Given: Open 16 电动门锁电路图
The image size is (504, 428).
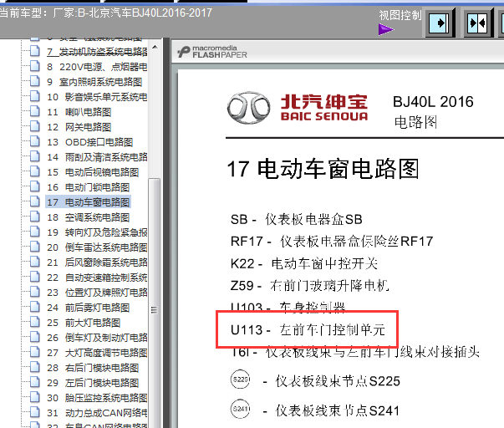Looking at the screenshot, I should 89,187.
